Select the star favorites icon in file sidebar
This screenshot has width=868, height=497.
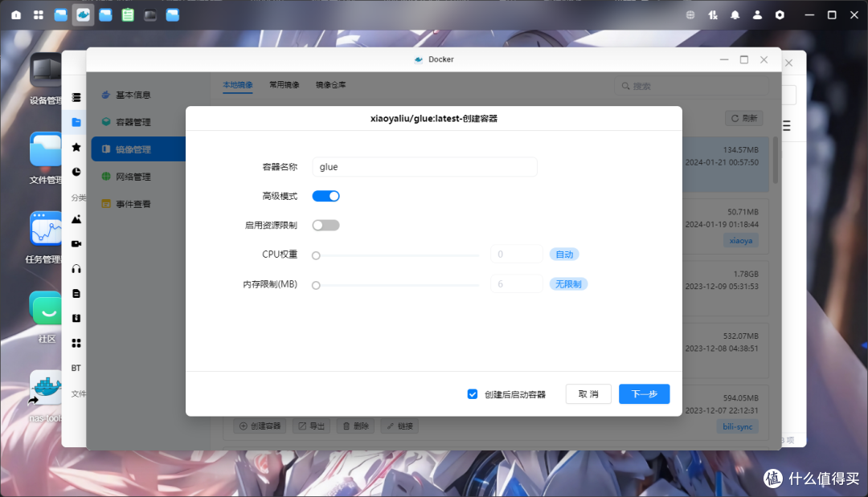coord(76,147)
